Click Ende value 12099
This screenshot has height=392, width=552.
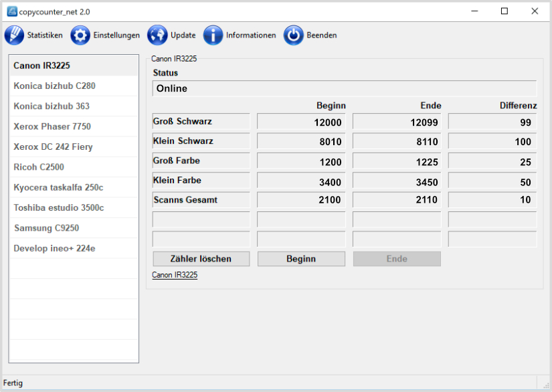397,122
